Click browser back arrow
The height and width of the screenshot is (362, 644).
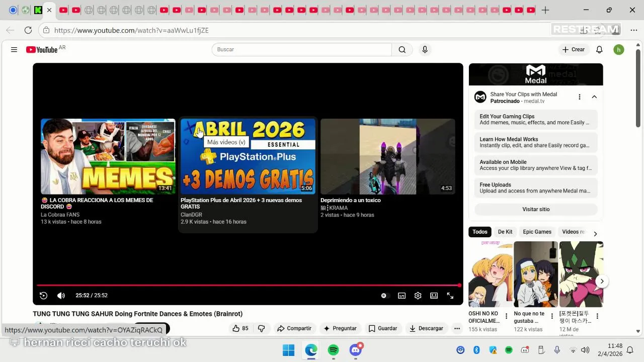pos(10,30)
